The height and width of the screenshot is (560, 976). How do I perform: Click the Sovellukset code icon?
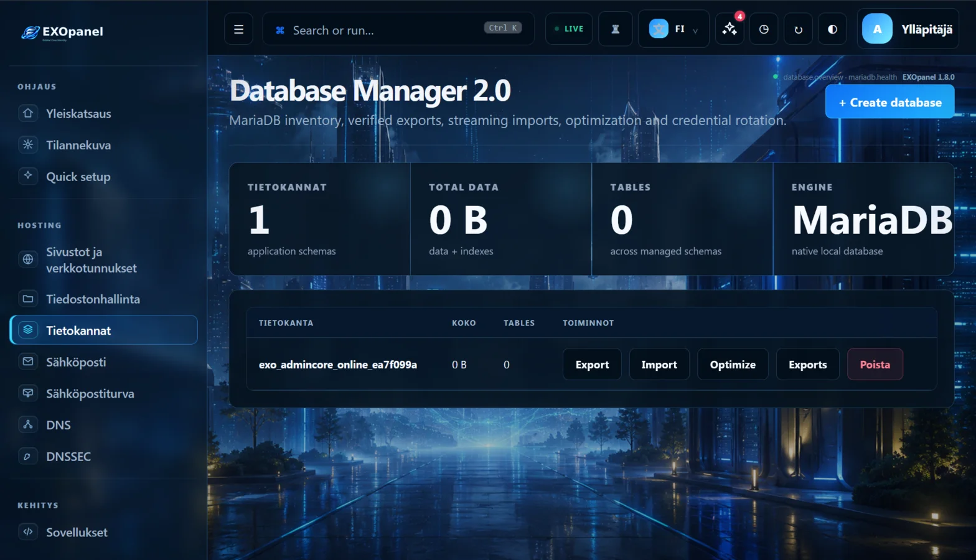[x=28, y=532]
